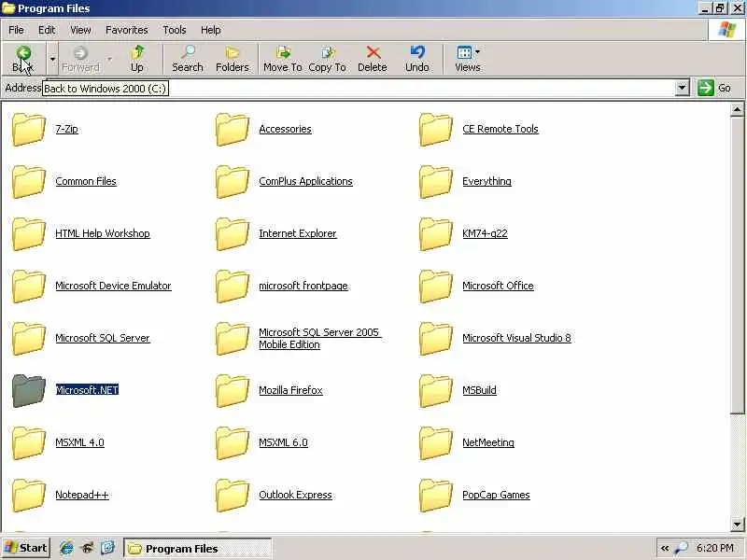Select the highlighted Microsoft.NET folder icon
747x560 pixels.
[29, 390]
